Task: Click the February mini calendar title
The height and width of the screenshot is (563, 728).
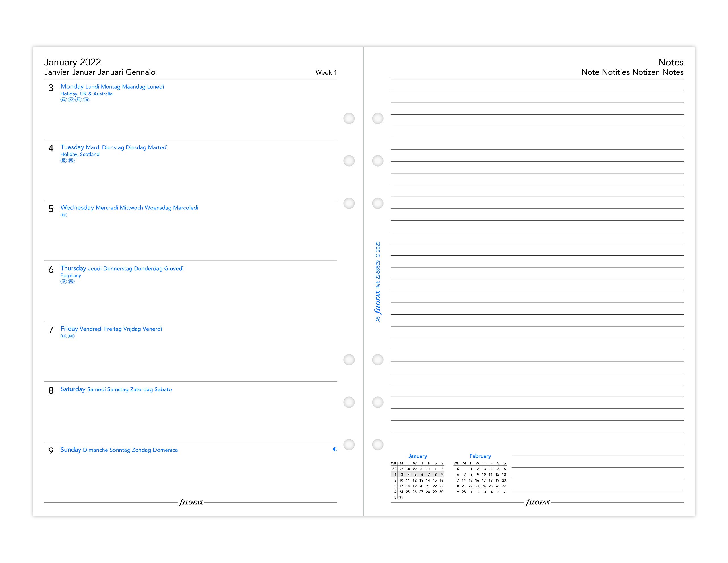Action: point(480,456)
